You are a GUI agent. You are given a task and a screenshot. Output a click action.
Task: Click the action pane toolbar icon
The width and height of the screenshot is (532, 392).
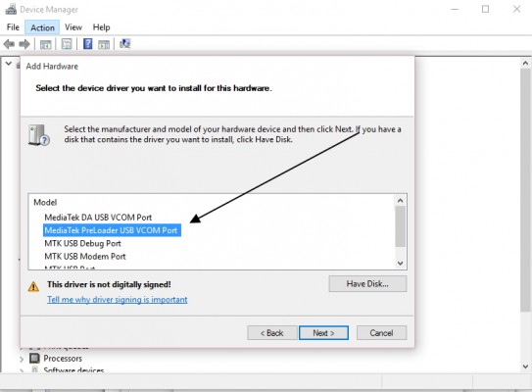(x=104, y=44)
